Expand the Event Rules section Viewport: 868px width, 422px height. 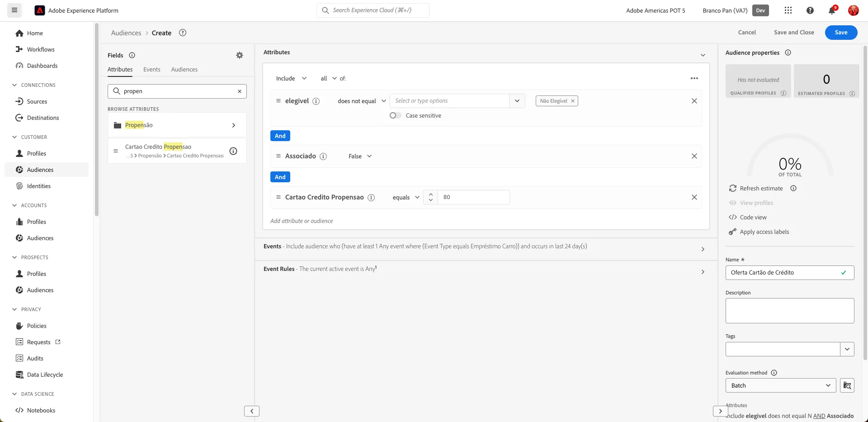[x=703, y=272]
